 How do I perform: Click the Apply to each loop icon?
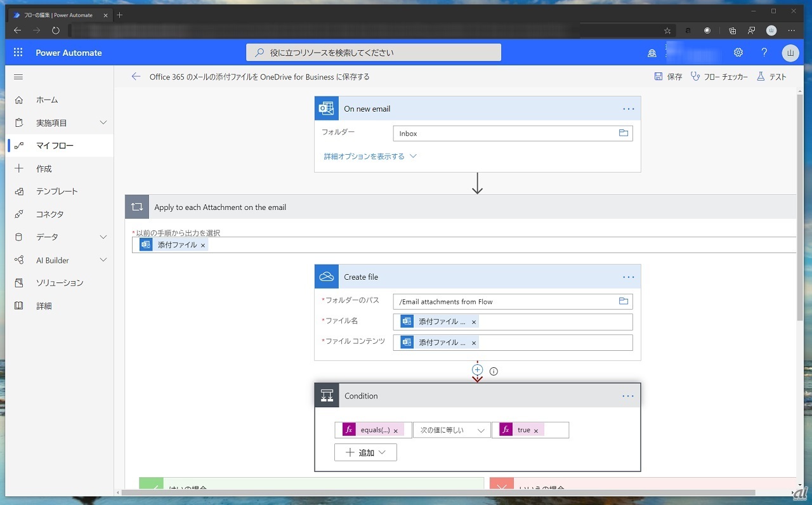pos(137,207)
